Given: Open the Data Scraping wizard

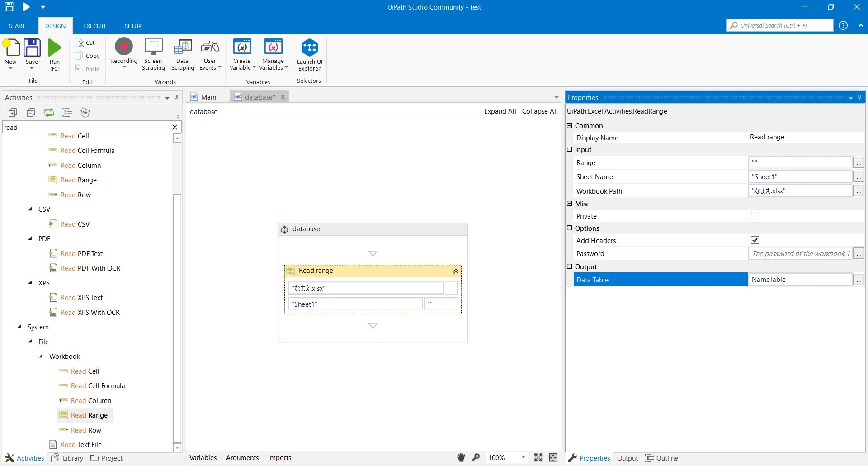Looking at the screenshot, I should 182,53.
